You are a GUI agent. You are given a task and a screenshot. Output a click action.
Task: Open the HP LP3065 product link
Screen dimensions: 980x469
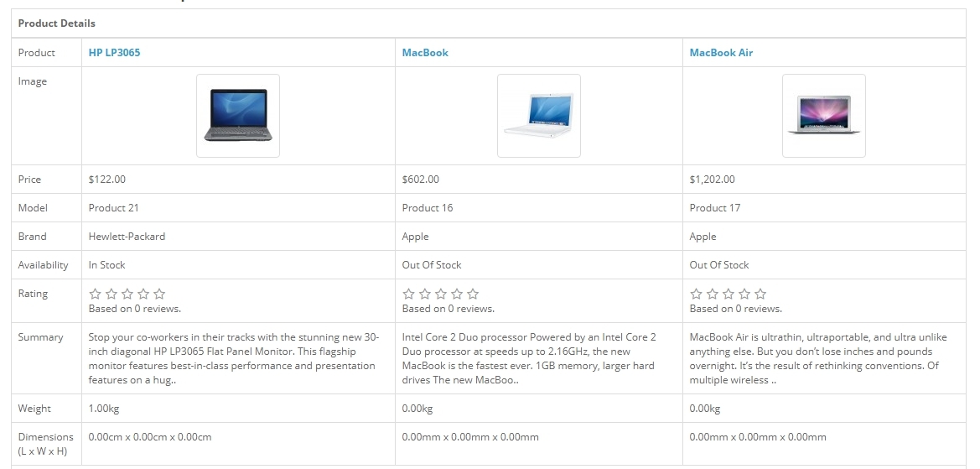pos(114,53)
